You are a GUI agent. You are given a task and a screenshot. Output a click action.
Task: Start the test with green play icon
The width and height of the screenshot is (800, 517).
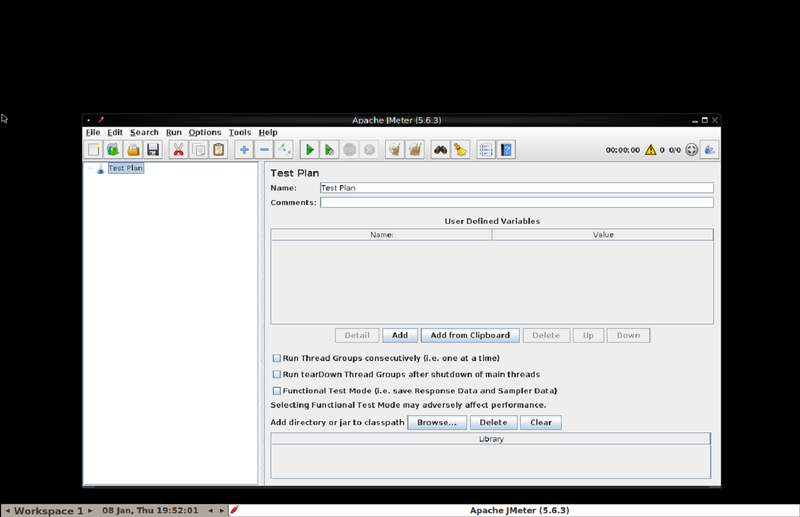pos(309,150)
